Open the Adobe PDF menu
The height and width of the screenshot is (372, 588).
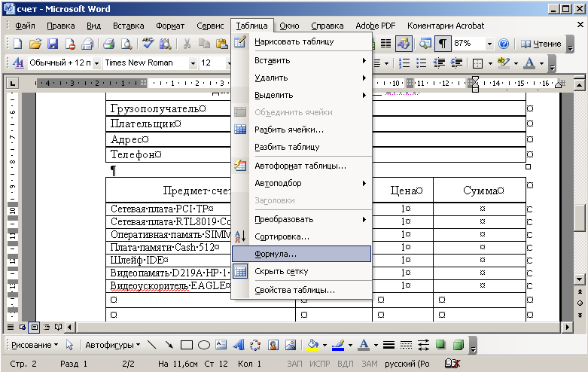[x=376, y=26]
